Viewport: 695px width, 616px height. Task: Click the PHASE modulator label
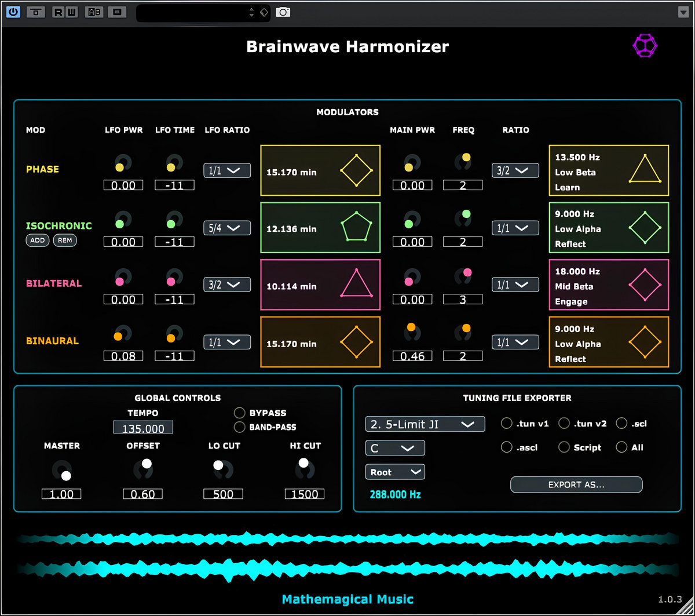[x=42, y=169]
